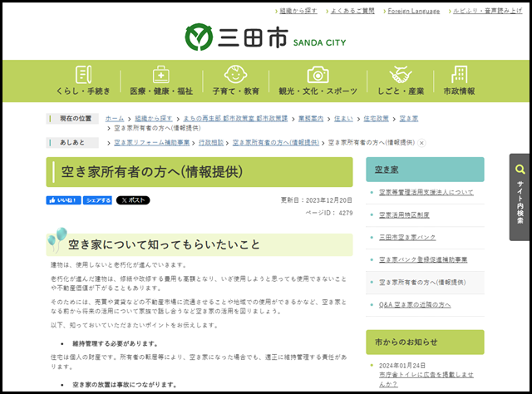Open 市庁舎トイレに広告を掲載しませんか news link
This screenshot has height=394, width=532.
point(426,379)
